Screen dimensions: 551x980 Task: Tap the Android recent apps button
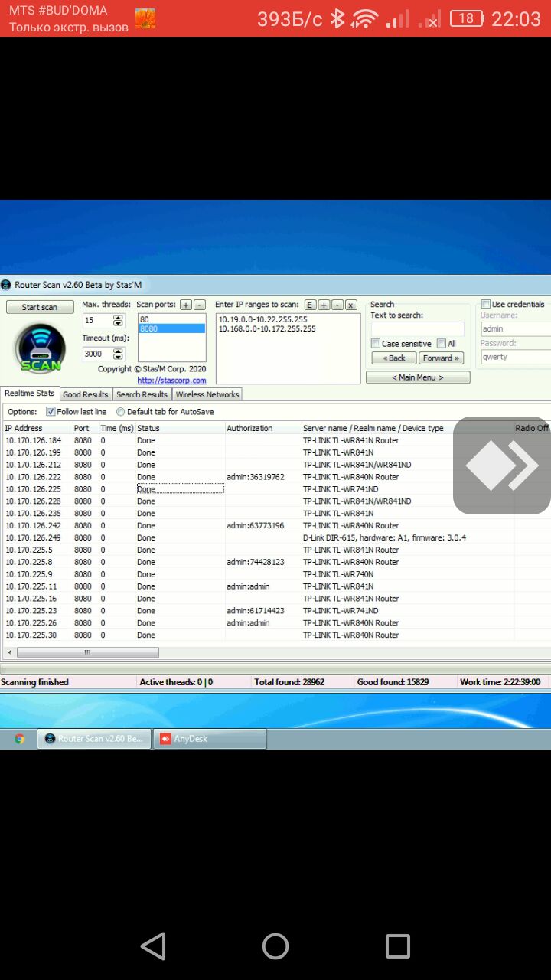(398, 946)
